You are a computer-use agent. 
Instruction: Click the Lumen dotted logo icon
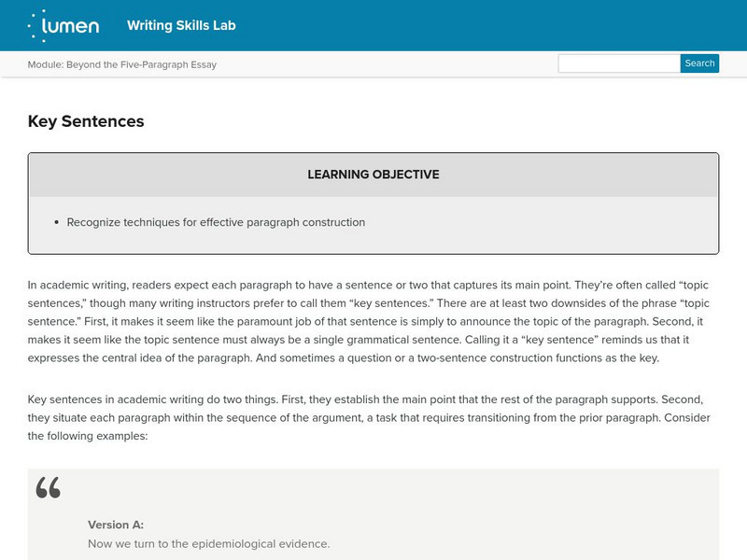tap(36, 25)
